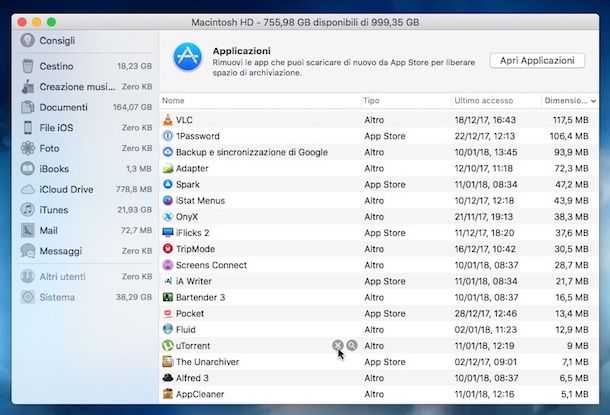Image resolution: width=610 pixels, height=415 pixels.
Task: Click the Bartender 3 app icon
Action: (x=168, y=297)
